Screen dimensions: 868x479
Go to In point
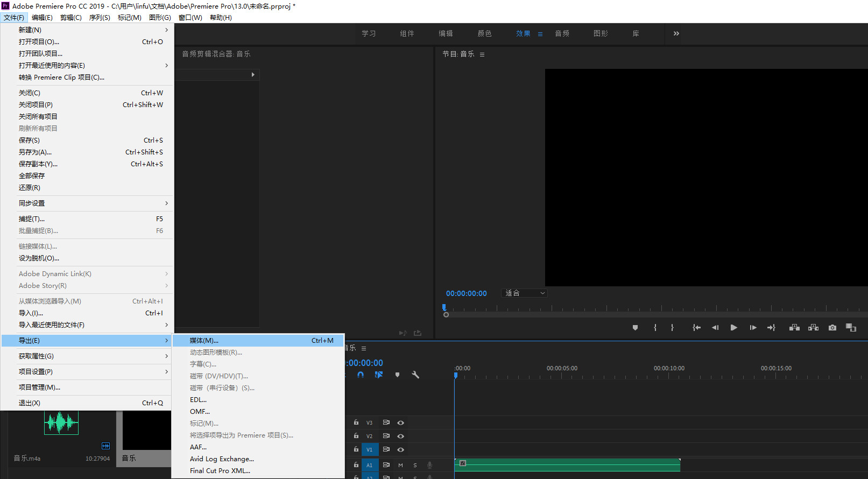tap(696, 327)
